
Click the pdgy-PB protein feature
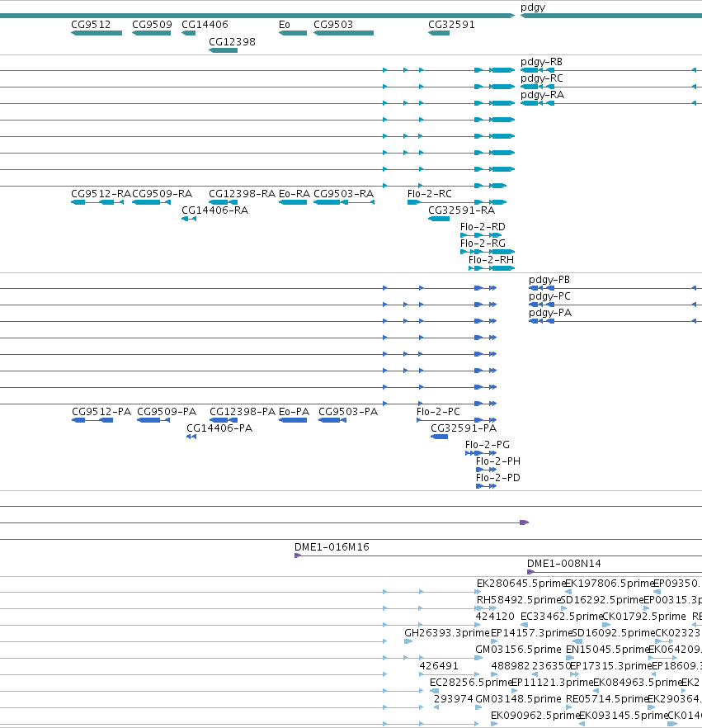615,288
